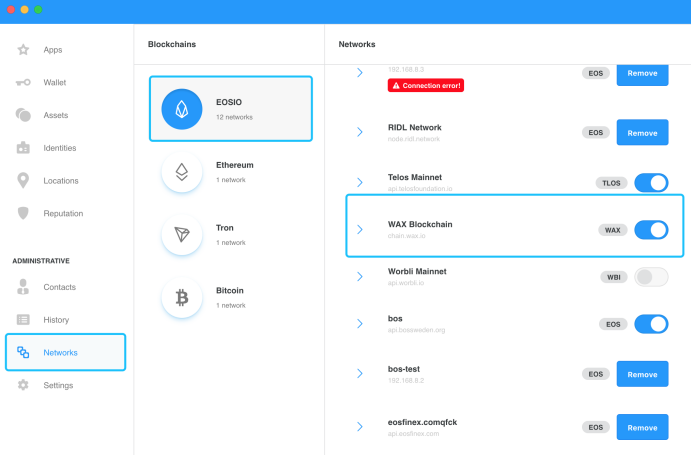Click the Identities badge icon
This screenshot has height=455, width=692.
(23, 148)
